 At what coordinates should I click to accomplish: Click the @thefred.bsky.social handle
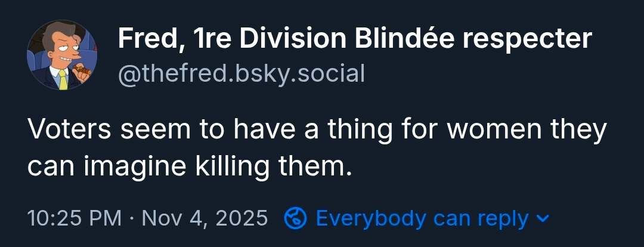(241, 73)
